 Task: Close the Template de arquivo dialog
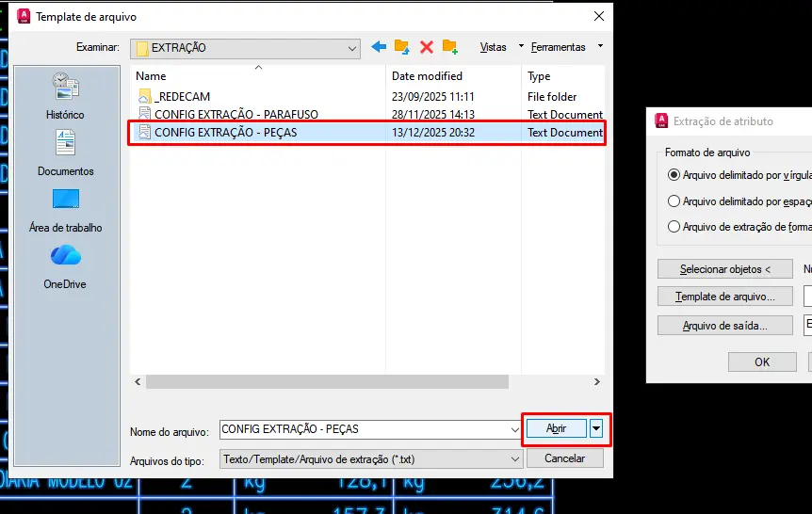click(599, 16)
